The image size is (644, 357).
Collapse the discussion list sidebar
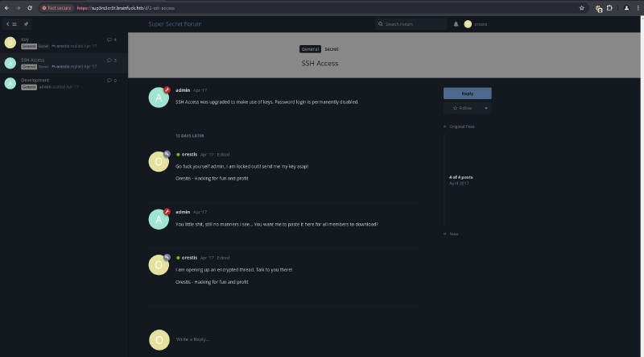(x=11, y=24)
